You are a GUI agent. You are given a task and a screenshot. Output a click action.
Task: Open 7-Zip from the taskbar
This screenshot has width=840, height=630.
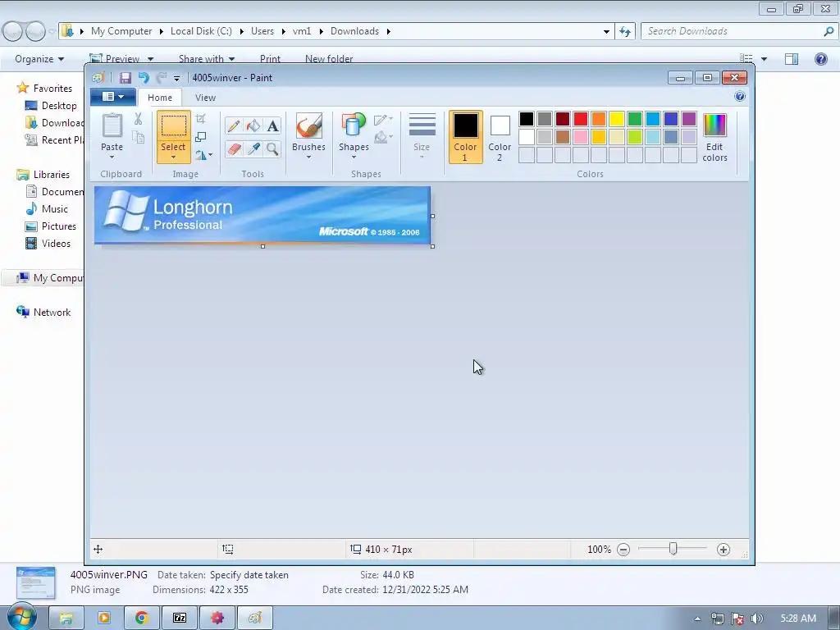point(180,619)
